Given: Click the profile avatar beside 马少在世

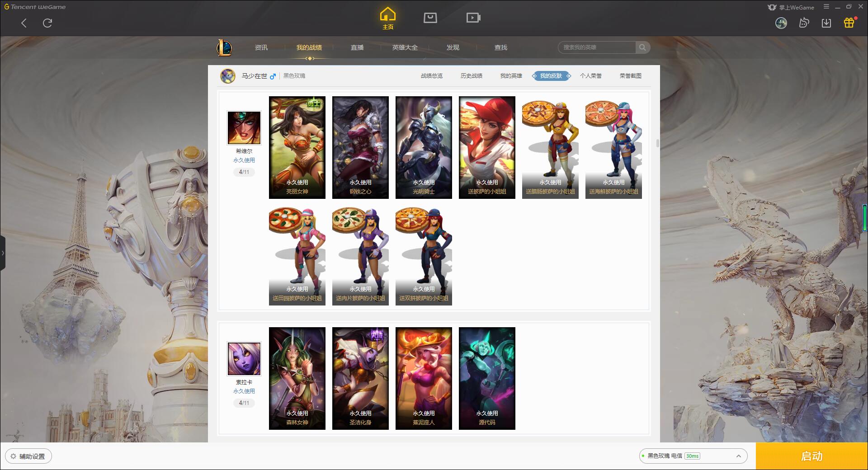Looking at the screenshot, I should click(228, 76).
